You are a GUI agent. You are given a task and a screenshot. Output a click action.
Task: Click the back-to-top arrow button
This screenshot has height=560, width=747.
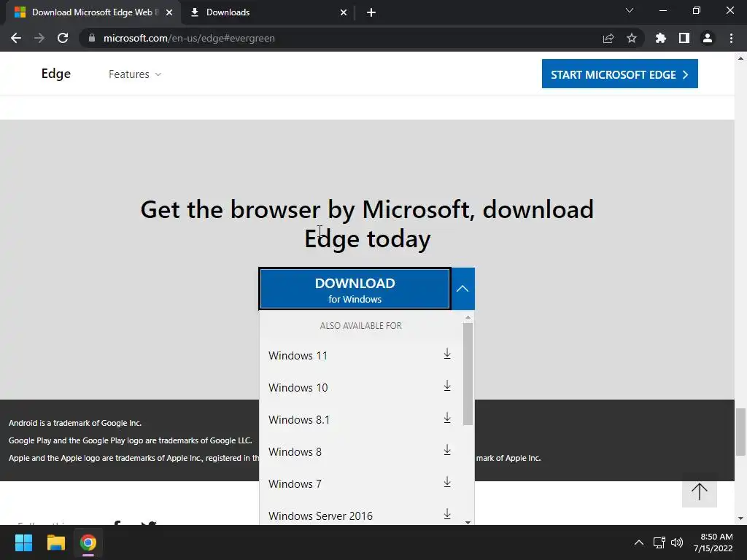click(700, 491)
